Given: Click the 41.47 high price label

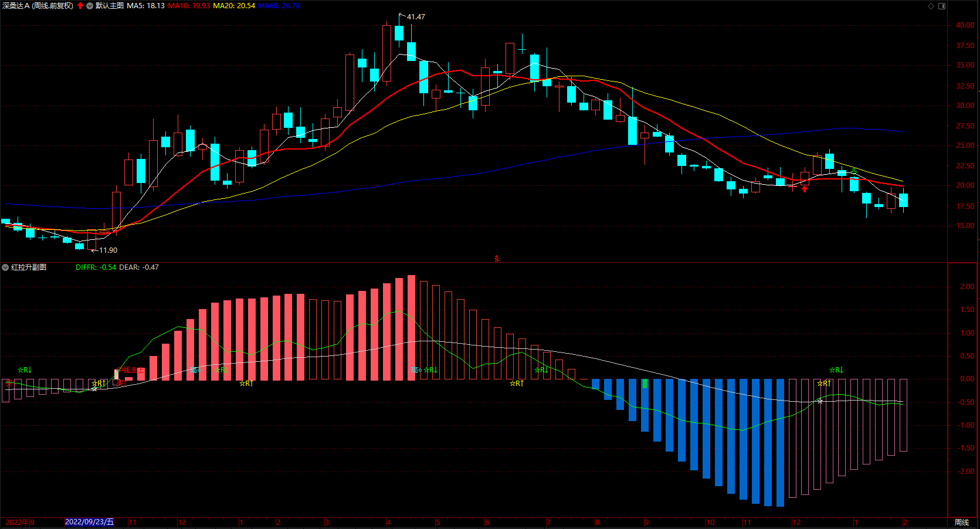Looking at the screenshot, I should [x=416, y=17].
